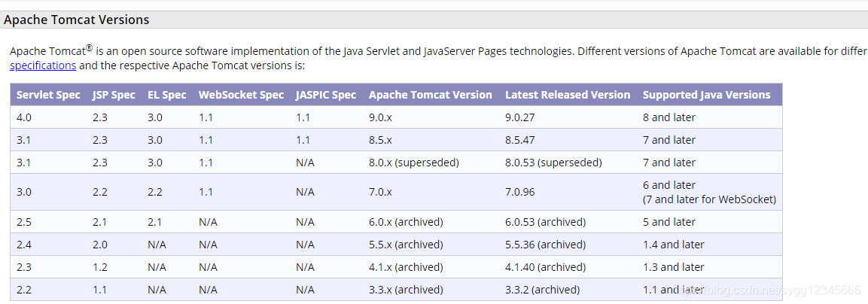
Task: Click the 3.3.2 (archived) cell
Action: (543, 290)
